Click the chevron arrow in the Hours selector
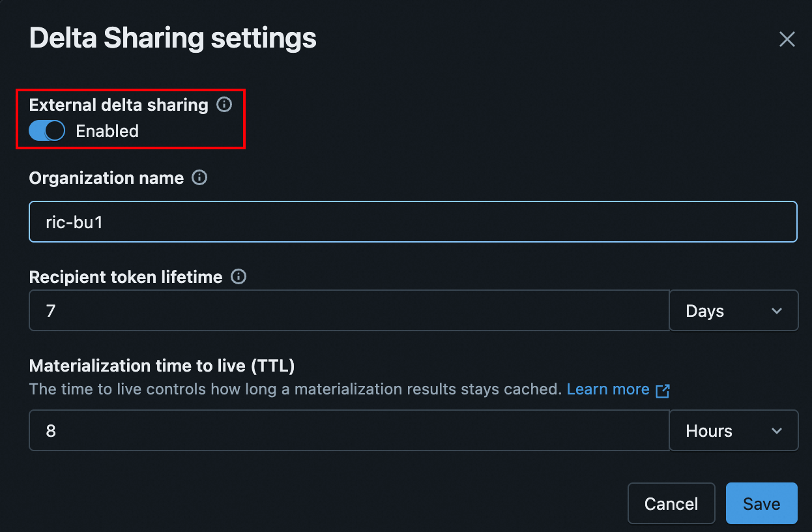This screenshot has width=812, height=532. coord(777,431)
